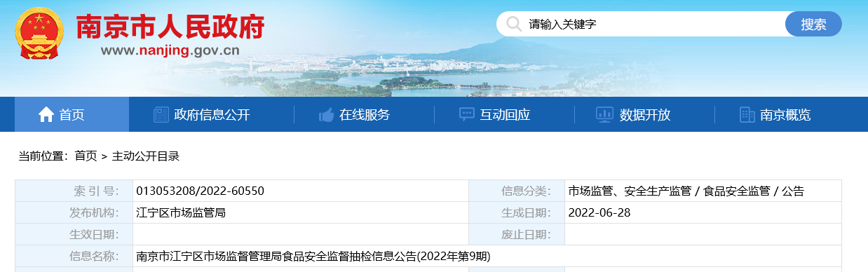Click the monitor chart icon beside 数据开放
This screenshot has height=272, width=868.
point(604,115)
